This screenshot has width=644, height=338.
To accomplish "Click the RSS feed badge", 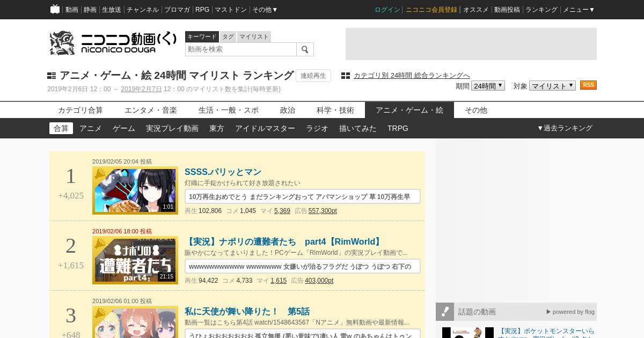I will (588, 85).
